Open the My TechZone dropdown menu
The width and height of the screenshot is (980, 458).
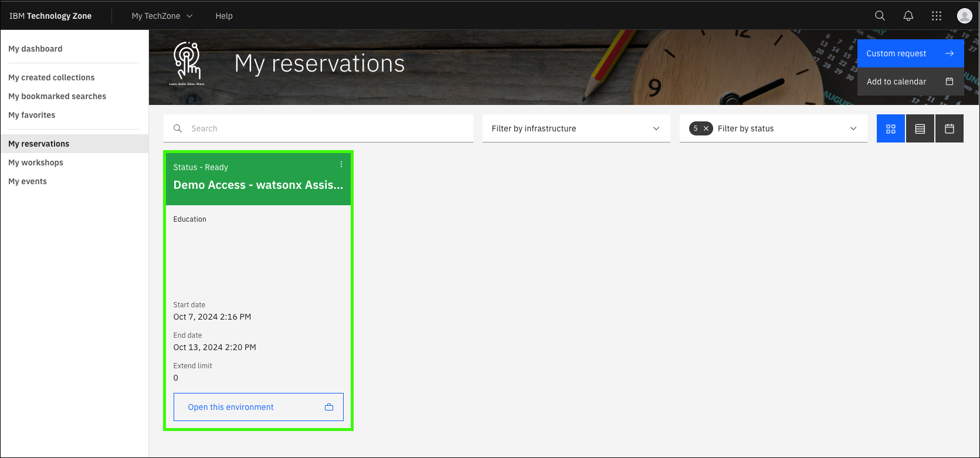[162, 16]
